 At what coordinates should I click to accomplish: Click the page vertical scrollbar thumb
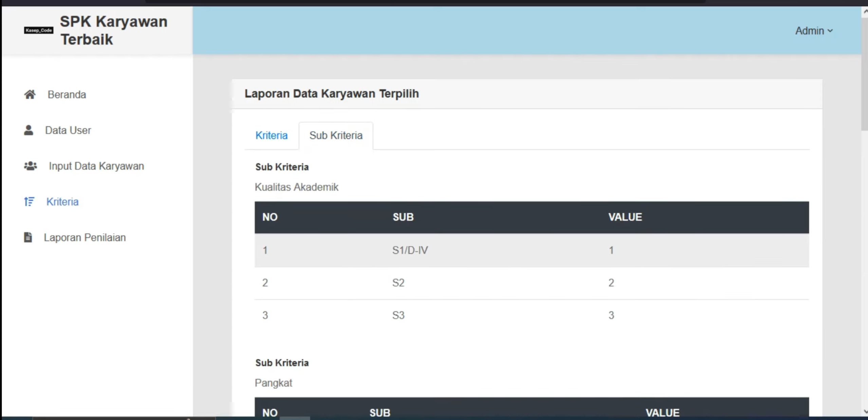point(865,74)
